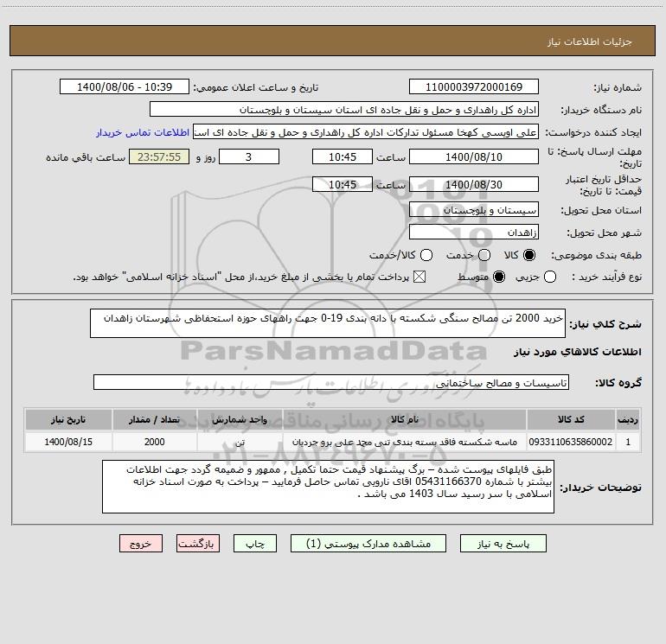The image size is (666, 644).
Task: Click the نام کالا column header
Action: click(x=405, y=419)
